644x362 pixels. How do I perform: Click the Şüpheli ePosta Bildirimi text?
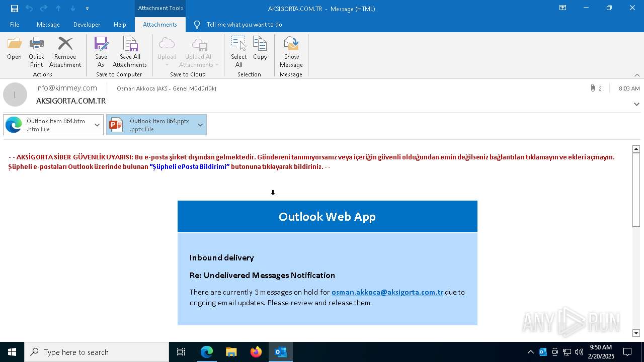(x=189, y=166)
